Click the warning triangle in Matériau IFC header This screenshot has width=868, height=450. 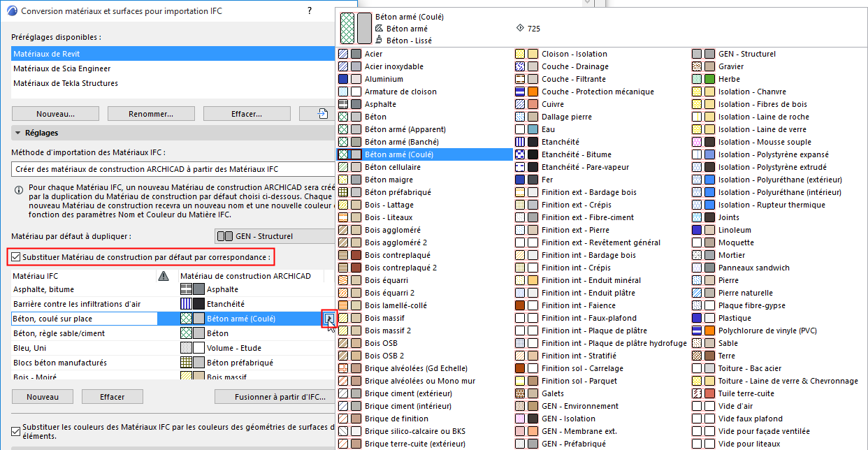[163, 276]
